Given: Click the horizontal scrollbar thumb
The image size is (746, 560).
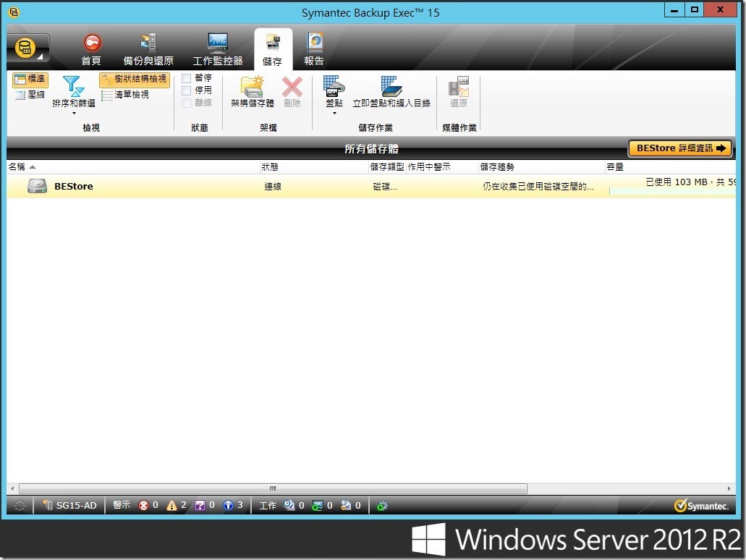Looking at the screenshot, I should click(x=273, y=488).
